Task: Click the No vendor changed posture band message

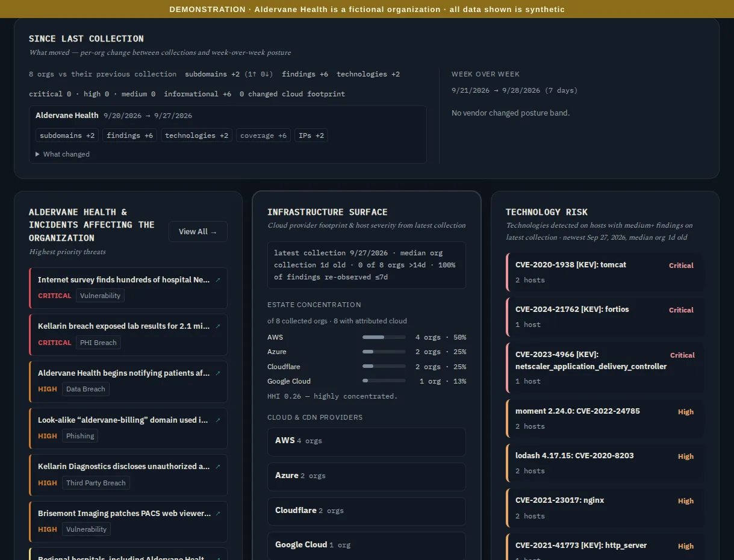Action: [x=511, y=113]
